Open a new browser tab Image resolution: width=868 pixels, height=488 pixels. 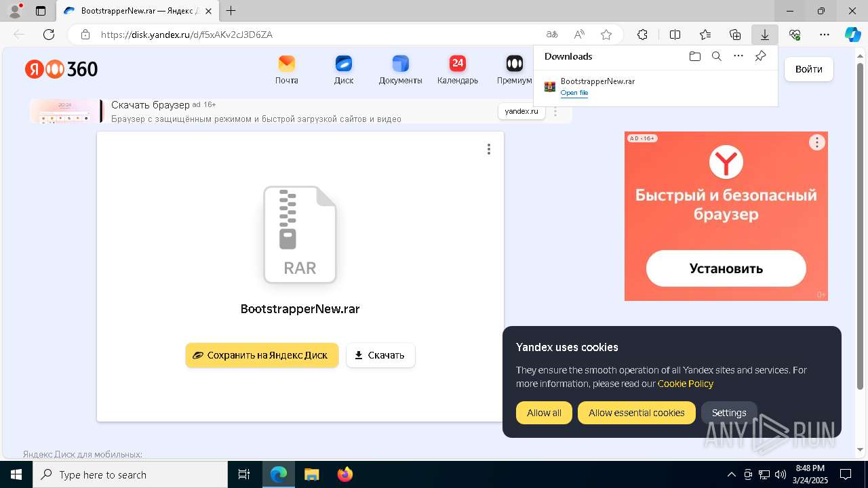click(231, 11)
